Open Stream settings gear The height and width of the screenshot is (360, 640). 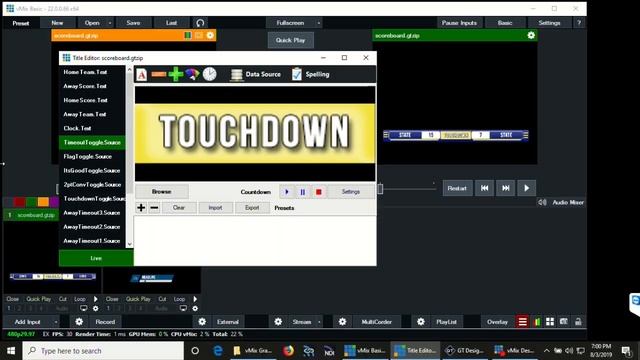pyautogui.click(x=278, y=322)
